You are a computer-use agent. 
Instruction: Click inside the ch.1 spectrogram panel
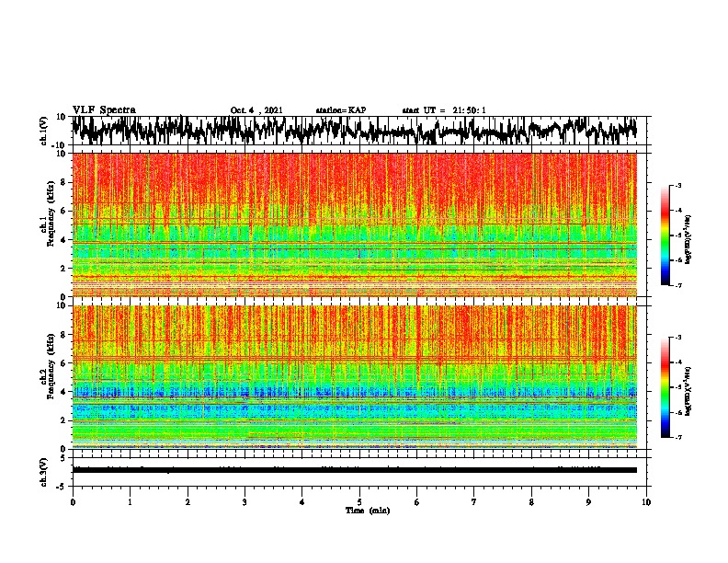pyautogui.click(x=354, y=224)
